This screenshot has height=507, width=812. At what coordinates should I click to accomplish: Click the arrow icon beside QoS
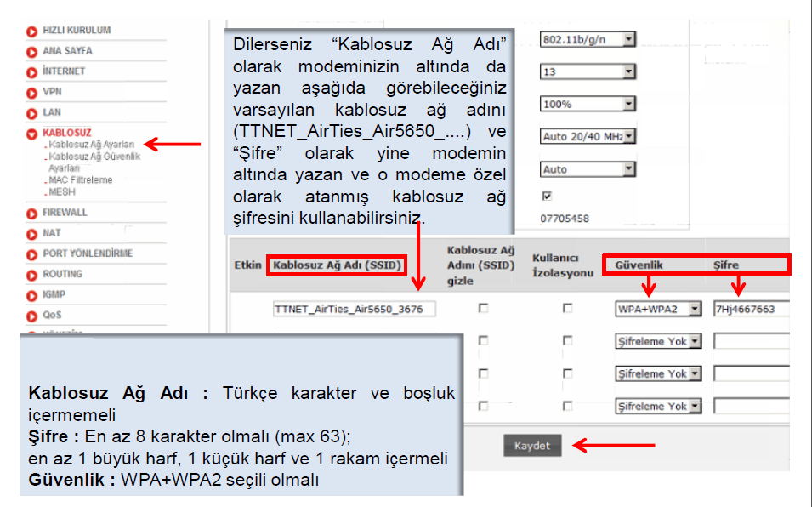point(32,316)
